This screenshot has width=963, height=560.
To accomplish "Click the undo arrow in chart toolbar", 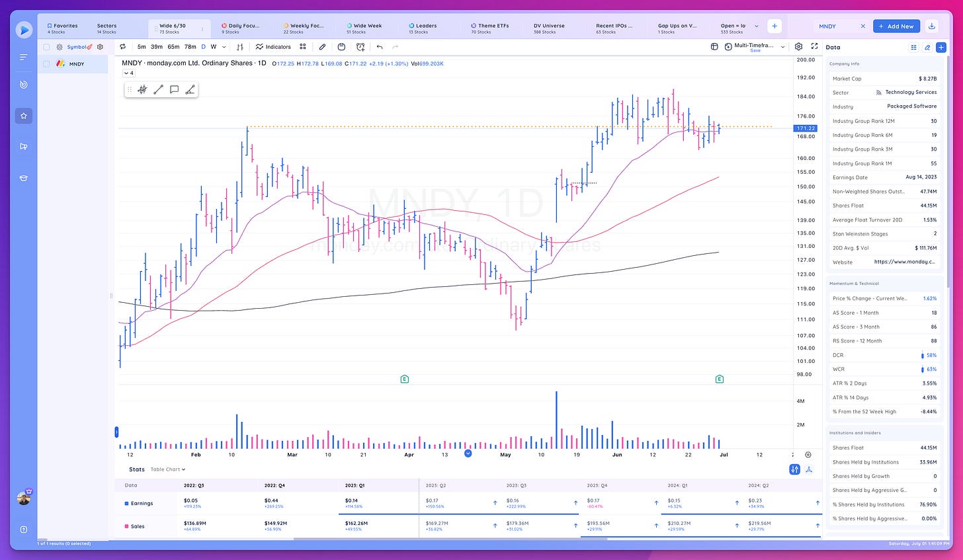I will tap(380, 47).
